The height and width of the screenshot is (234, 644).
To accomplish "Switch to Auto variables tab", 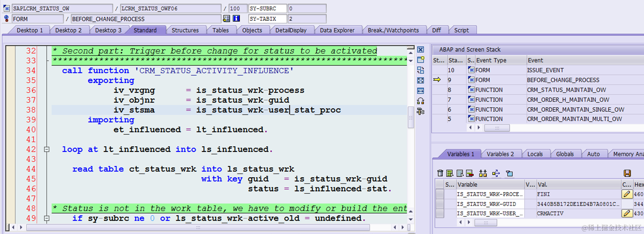I will [x=593, y=154].
